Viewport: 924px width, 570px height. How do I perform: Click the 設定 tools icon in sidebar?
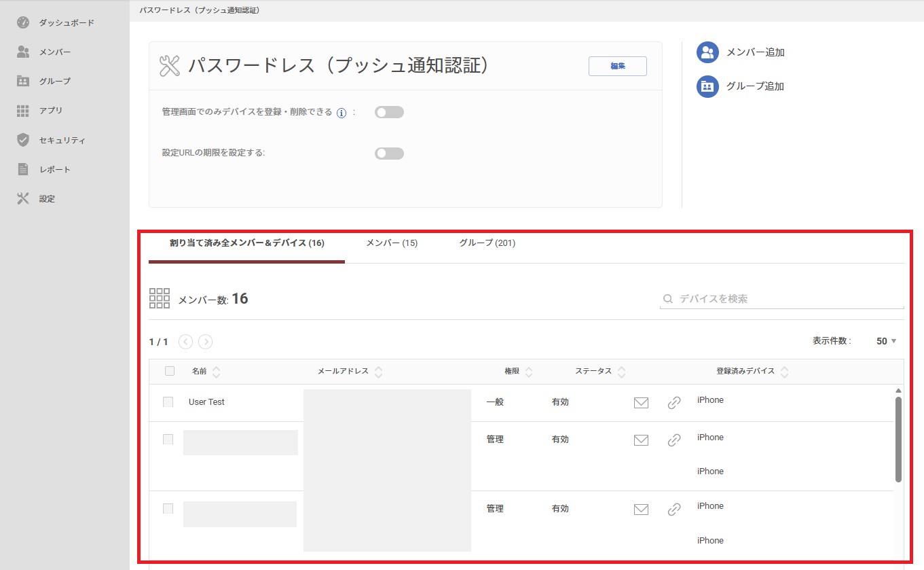pos(23,198)
